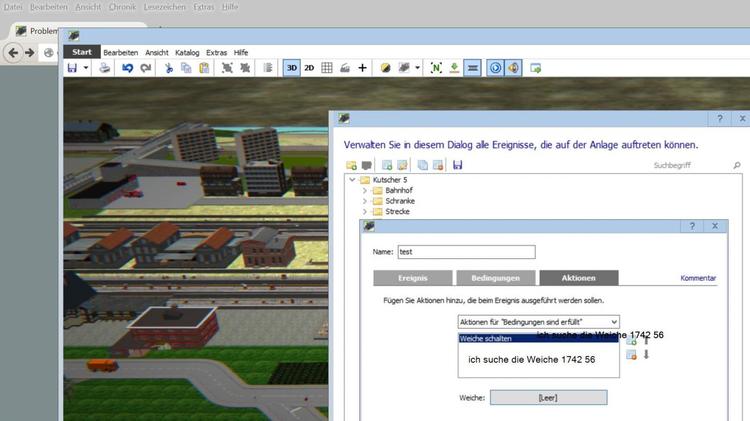Viewport: 750px width, 421px height.
Task: Click the Paste clipboard icon
Action: point(204,68)
